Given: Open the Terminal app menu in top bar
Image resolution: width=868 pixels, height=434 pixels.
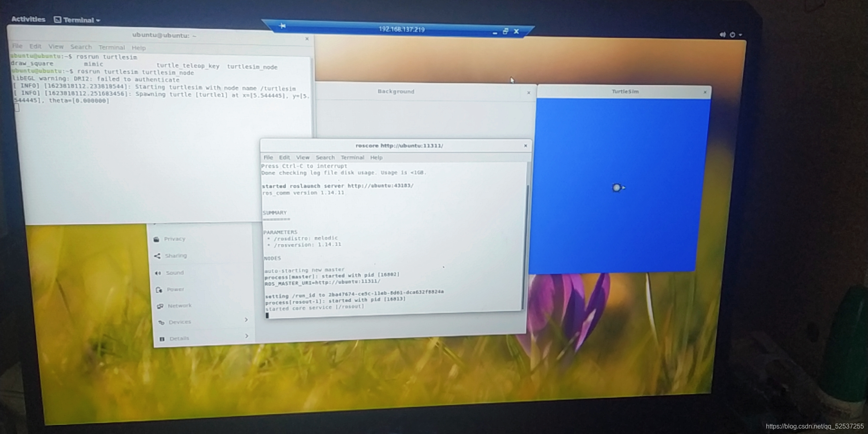Looking at the screenshot, I should point(77,20).
